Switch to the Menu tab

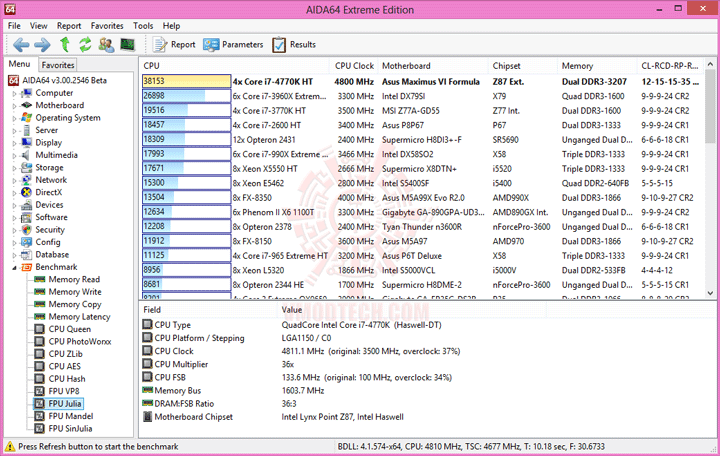click(x=20, y=64)
